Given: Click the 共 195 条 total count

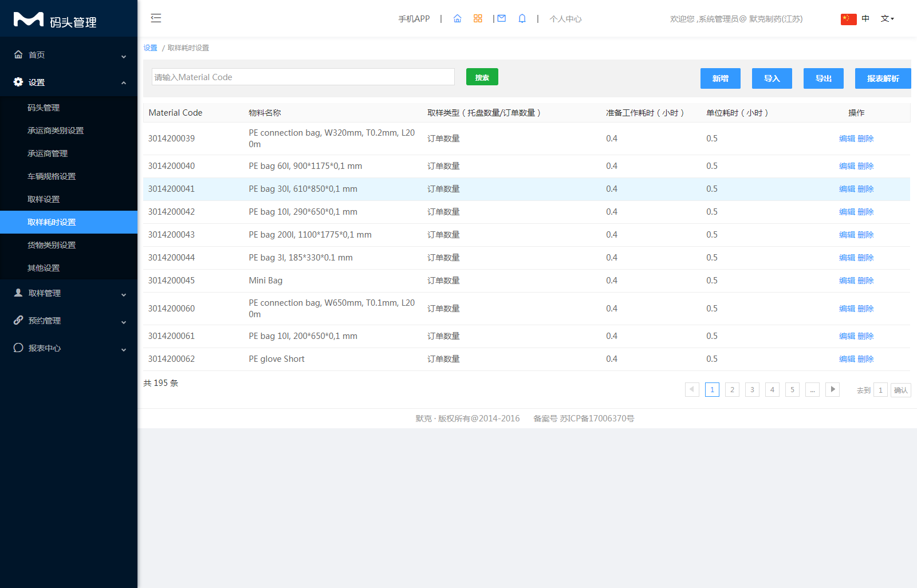Looking at the screenshot, I should (161, 383).
